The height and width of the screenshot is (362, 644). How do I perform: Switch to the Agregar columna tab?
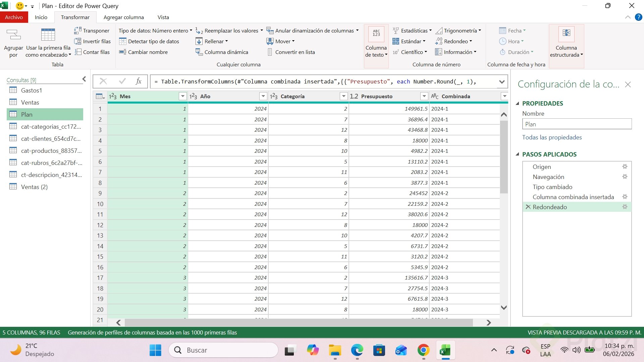point(123,17)
